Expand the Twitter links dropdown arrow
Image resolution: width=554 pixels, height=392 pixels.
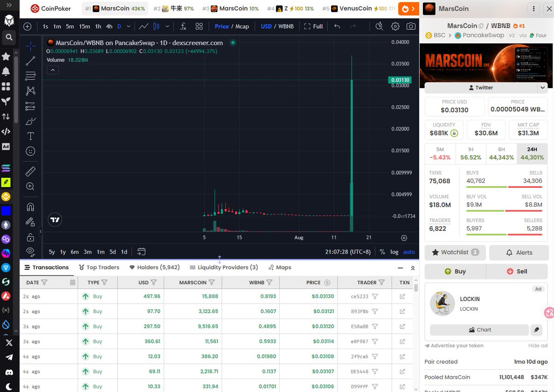point(543,87)
